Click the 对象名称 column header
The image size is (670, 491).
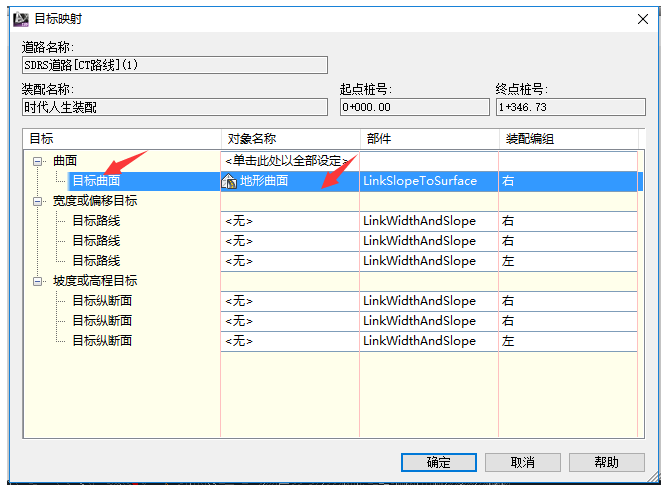coord(291,139)
